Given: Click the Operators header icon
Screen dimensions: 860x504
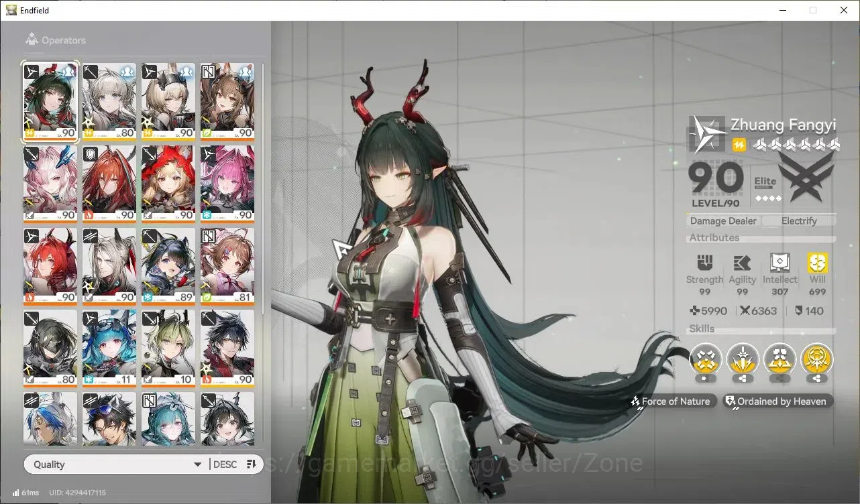Looking at the screenshot, I should (x=32, y=40).
